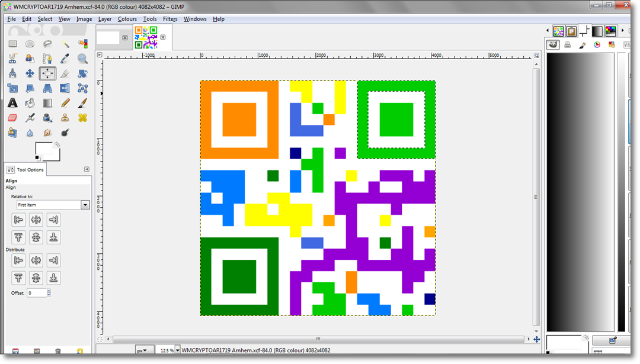Select the Ellipse Select tool
The height and width of the screenshot is (364, 640).
30,44
